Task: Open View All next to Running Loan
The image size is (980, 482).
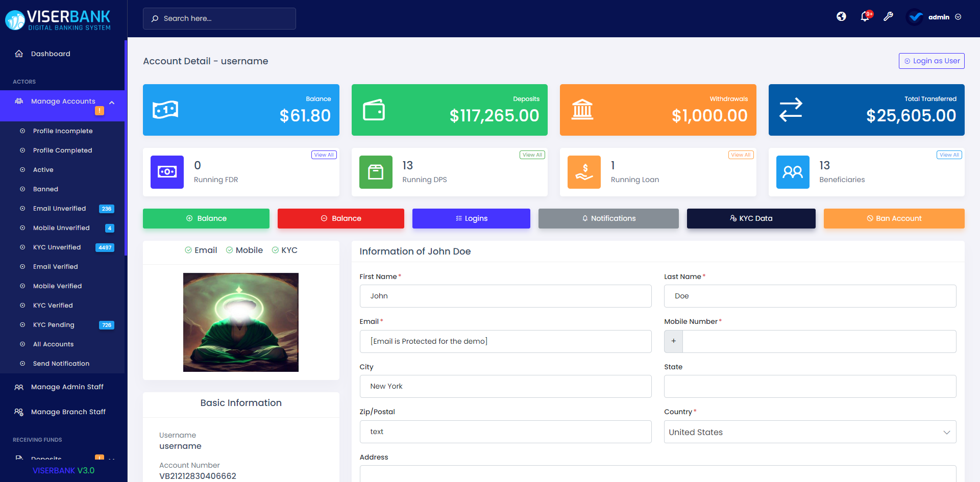Action: (741, 155)
